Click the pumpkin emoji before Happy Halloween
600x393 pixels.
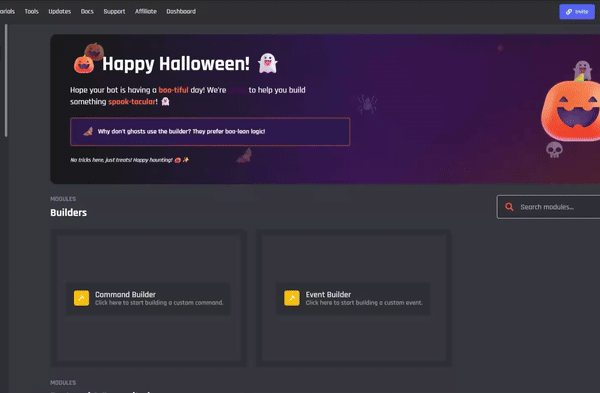(x=84, y=64)
